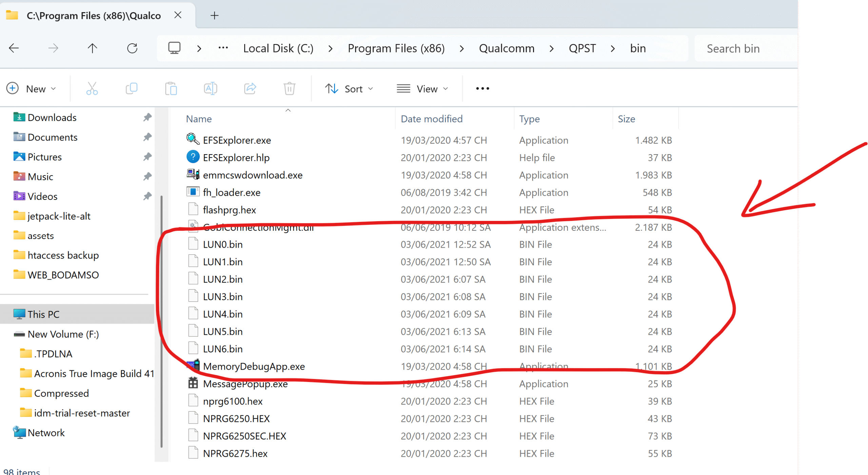The height and width of the screenshot is (475, 868).
Task: Click the Share icon in toolbar
Action: tap(250, 89)
